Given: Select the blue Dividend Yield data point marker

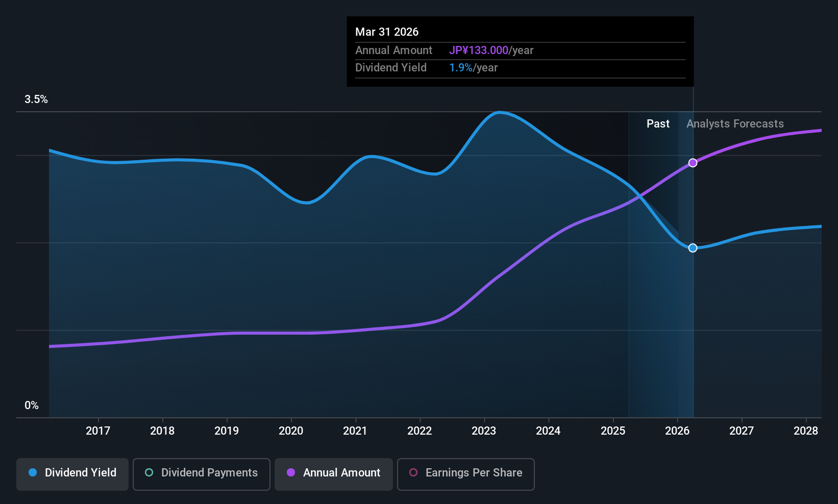Looking at the screenshot, I should click(693, 248).
